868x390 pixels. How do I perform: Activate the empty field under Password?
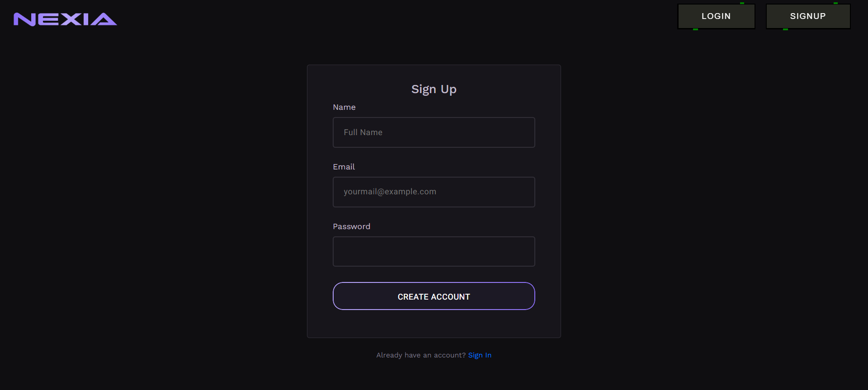[434, 251]
